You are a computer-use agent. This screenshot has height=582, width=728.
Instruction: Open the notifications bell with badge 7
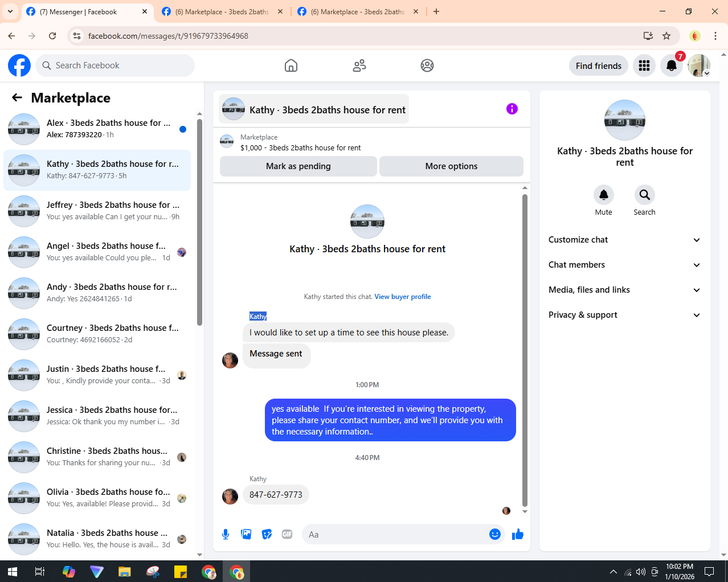pyautogui.click(x=672, y=65)
